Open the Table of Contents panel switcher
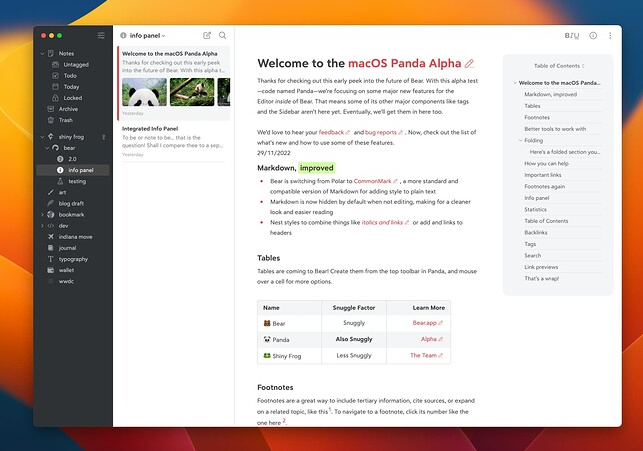The width and height of the screenshot is (643, 451). pyautogui.click(x=559, y=66)
